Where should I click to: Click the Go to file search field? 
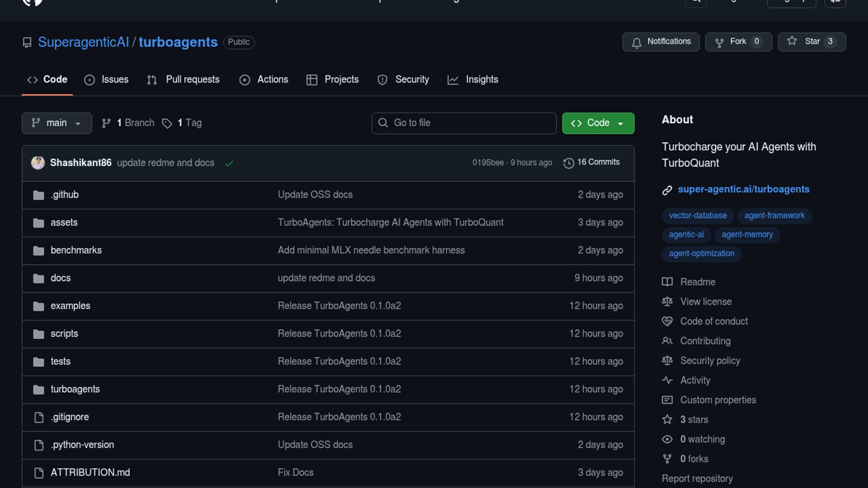pyautogui.click(x=464, y=123)
